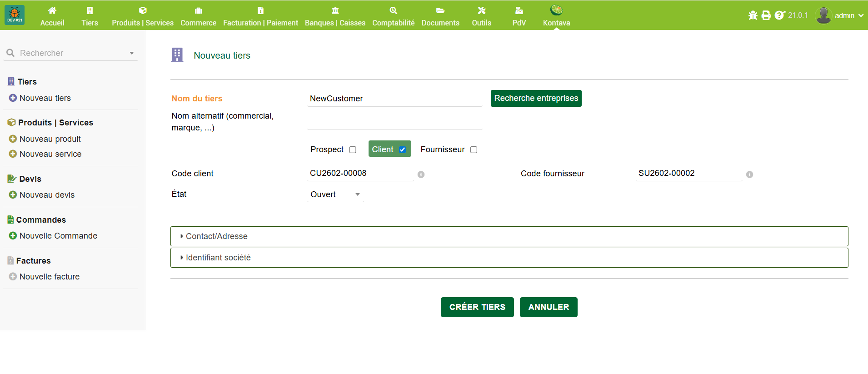Expand the Contact/Adresse section
Screen dimensions: 868x374
[x=509, y=236]
